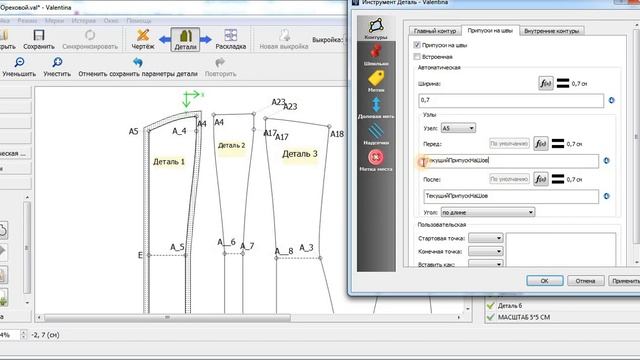Click the Новая выкройка toolbar icon
This screenshot has width=640, height=360.
point(284,35)
